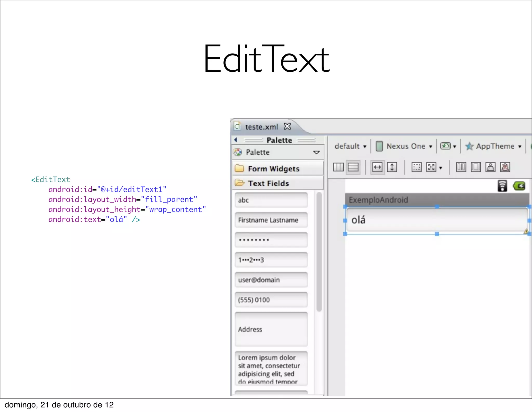
Task: Collapse the Text Fields palette folder
Action: click(268, 183)
